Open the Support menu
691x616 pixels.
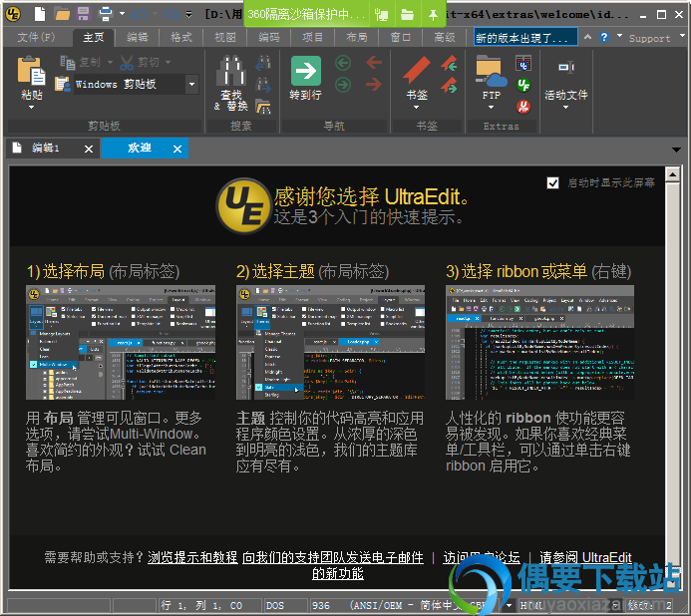(x=649, y=38)
